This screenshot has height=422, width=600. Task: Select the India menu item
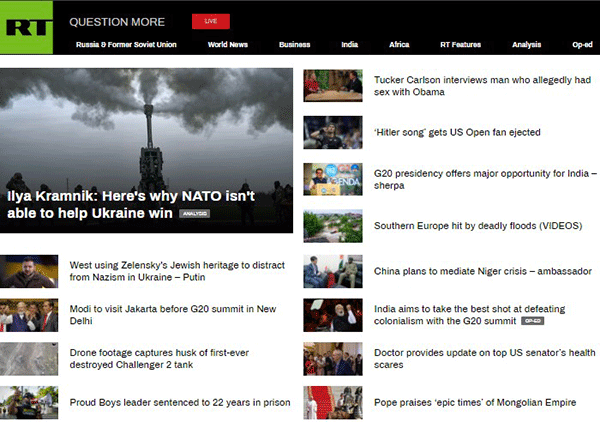point(349,45)
